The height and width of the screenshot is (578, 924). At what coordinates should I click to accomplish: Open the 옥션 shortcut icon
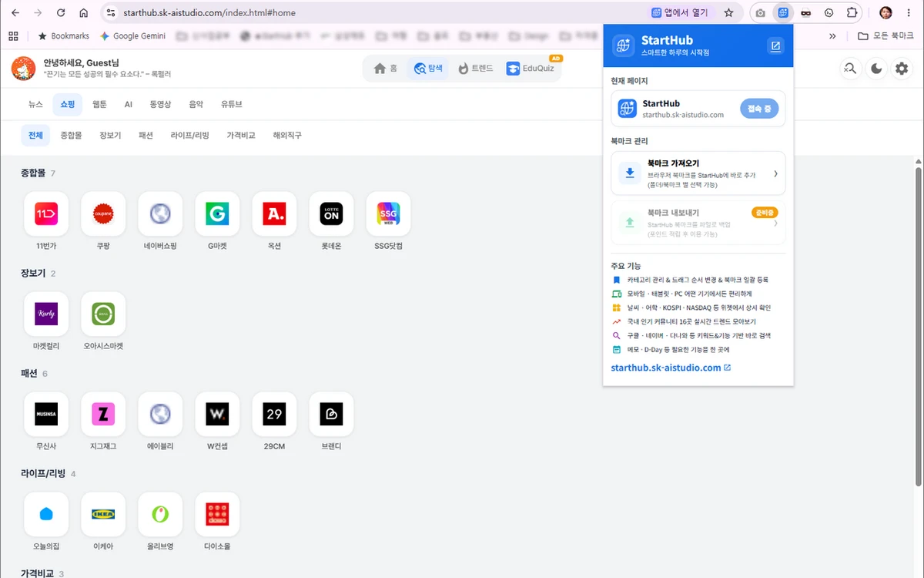(274, 213)
